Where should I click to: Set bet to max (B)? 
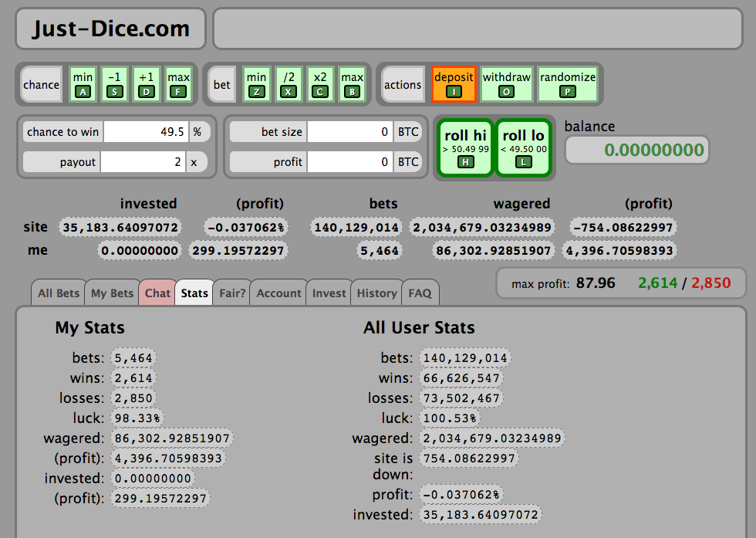pos(352,84)
